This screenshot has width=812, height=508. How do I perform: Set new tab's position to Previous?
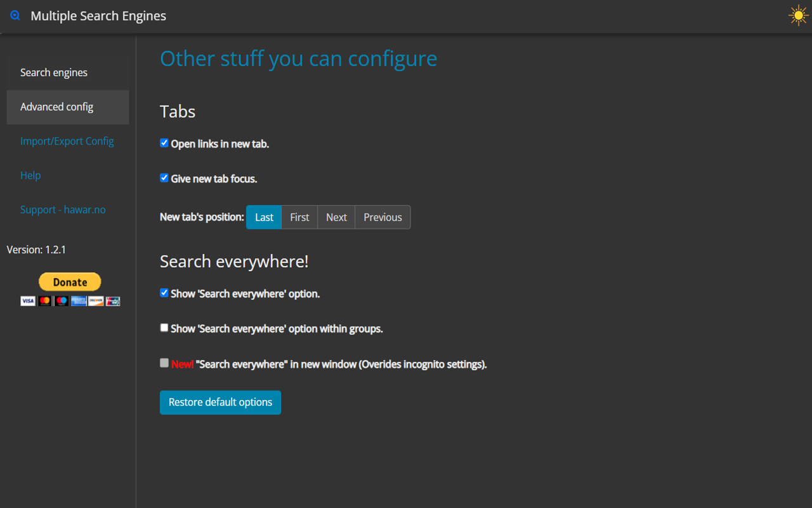(x=382, y=217)
